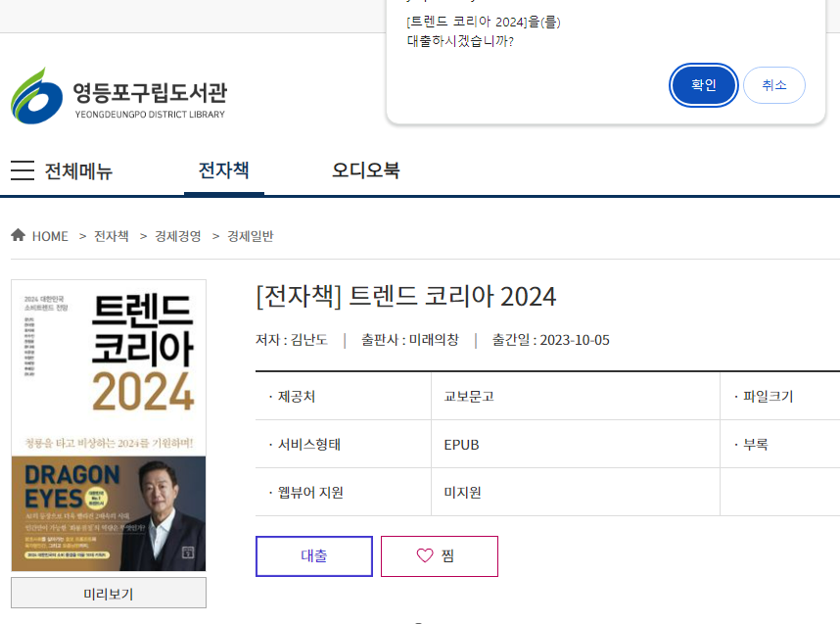
Task: Select the 교보문고 provider cell
Action: [x=576, y=396]
